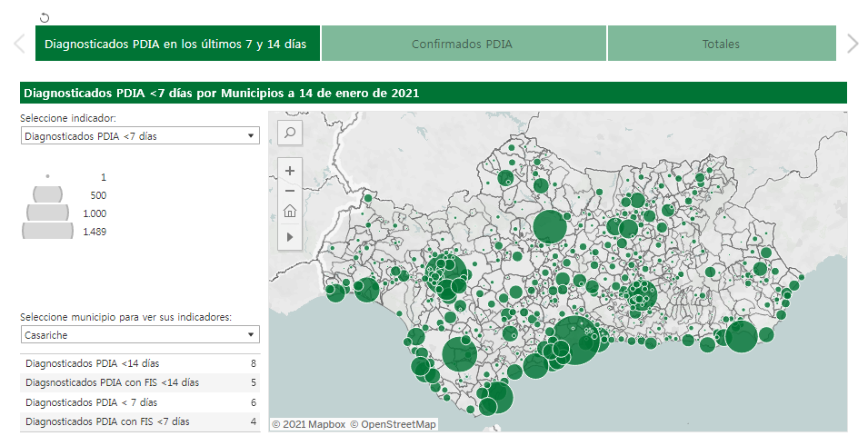Go to next tabs with right chevron
The width and height of the screenshot is (868, 436).
(852, 44)
